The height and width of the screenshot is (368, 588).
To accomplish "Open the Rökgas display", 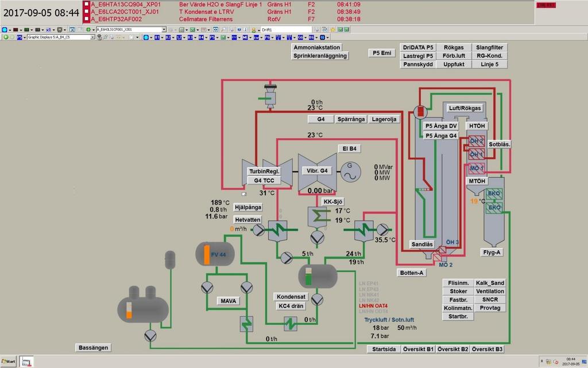I will [454, 47].
